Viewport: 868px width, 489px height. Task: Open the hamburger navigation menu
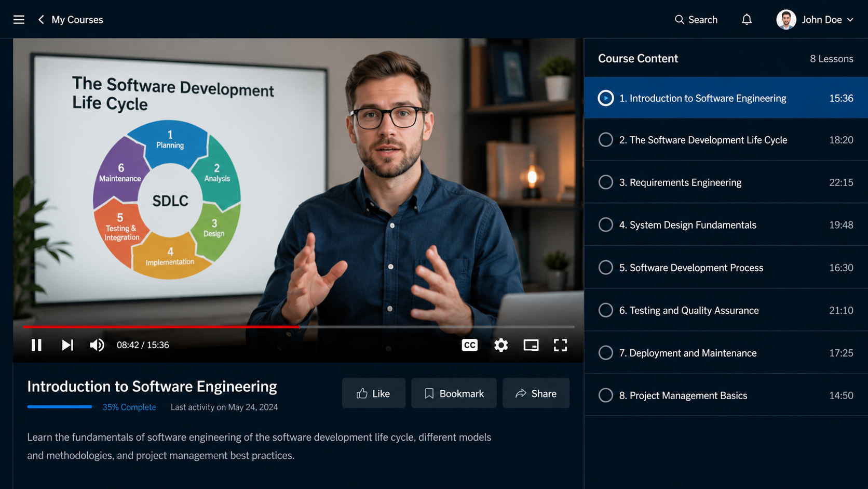(x=19, y=20)
